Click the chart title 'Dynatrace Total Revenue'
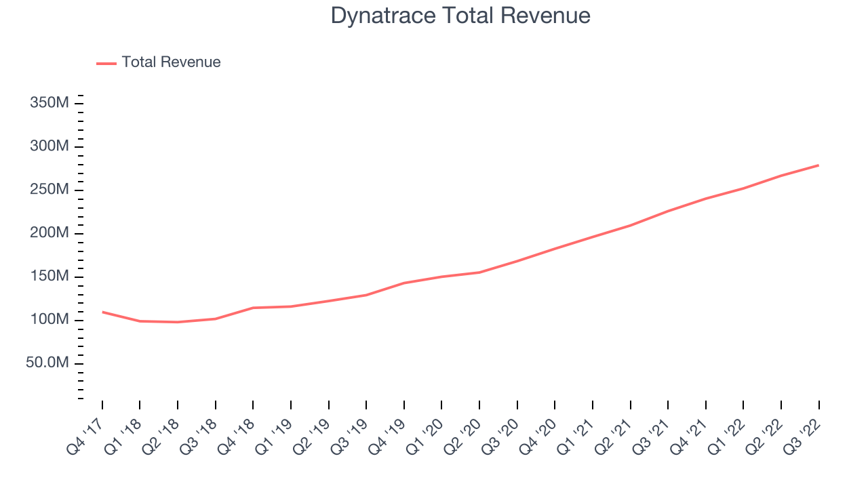The height and width of the screenshot is (488, 868). coord(460,16)
